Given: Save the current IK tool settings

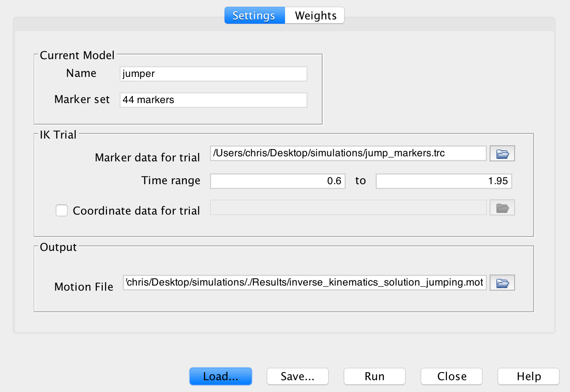Looking at the screenshot, I should coord(297,376).
